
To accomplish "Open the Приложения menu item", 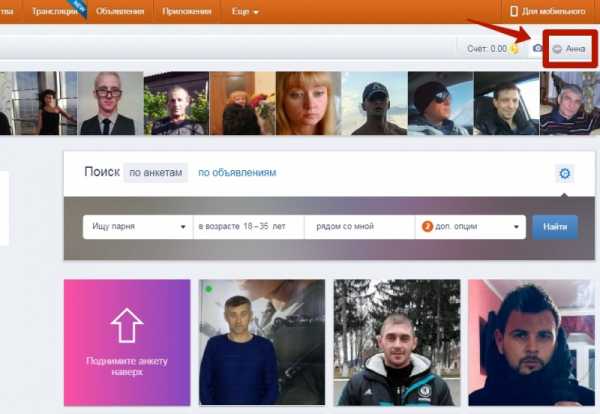I will (x=187, y=11).
